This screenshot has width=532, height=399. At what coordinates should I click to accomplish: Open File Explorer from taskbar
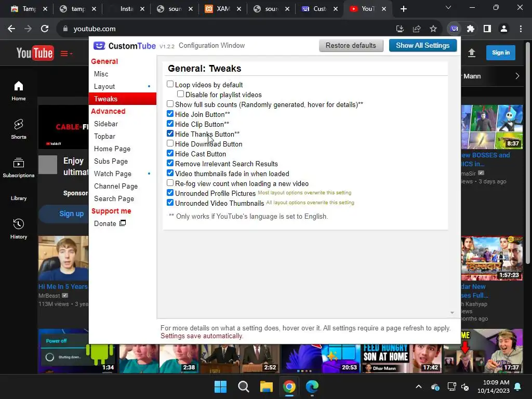pos(267,387)
